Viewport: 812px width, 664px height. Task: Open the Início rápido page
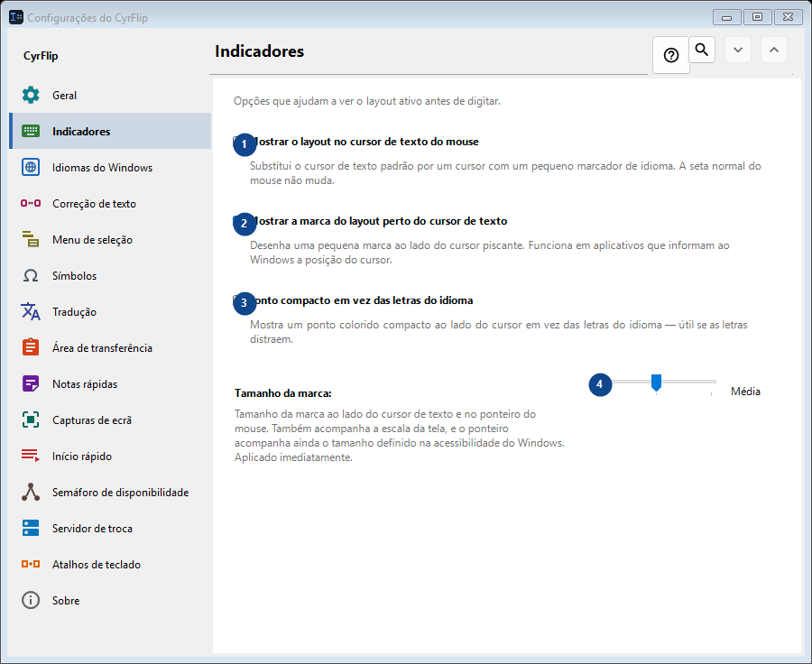tap(110, 456)
